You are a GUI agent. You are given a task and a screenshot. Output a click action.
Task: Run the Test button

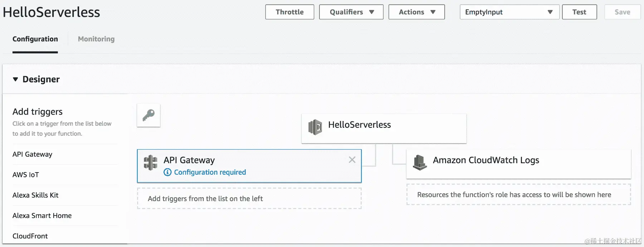coord(579,12)
